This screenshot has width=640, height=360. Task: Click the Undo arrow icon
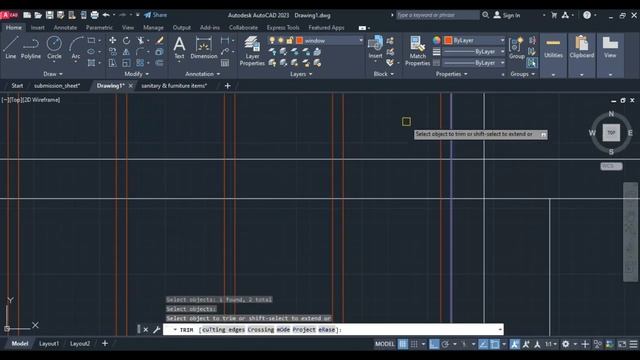pos(106,15)
